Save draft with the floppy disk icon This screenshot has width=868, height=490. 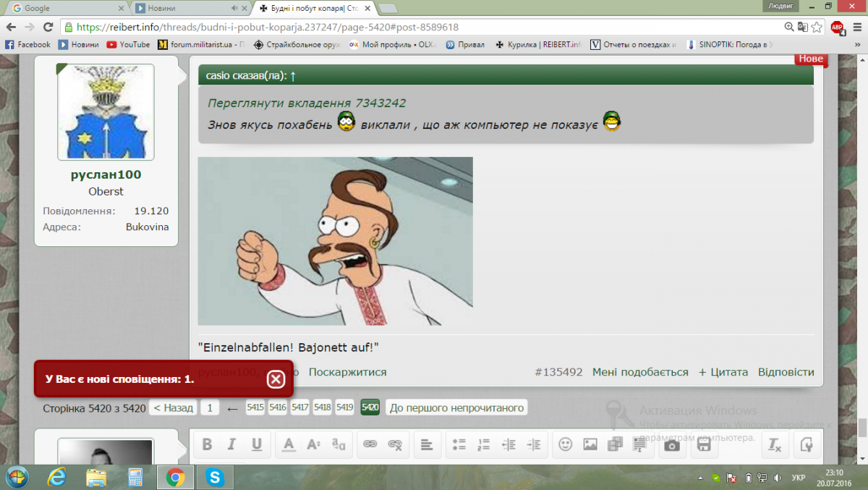point(704,444)
